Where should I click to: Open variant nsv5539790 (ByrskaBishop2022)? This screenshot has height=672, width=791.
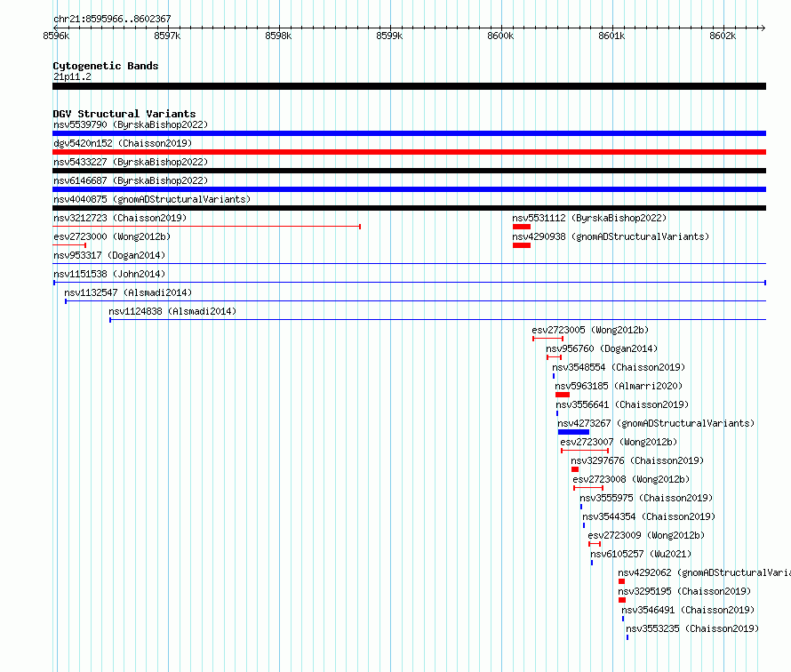(x=131, y=124)
